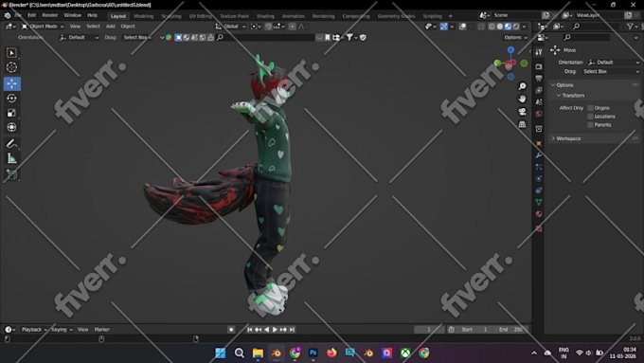Select the Add Cube tool
Image resolution: width=644 pixels, height=363 pixels.
[x=11, y=174]
